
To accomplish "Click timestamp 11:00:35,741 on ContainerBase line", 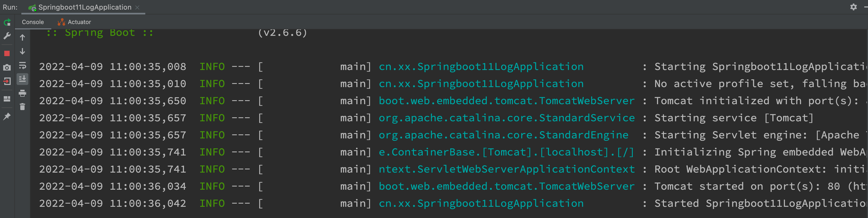I will (148, 152).
